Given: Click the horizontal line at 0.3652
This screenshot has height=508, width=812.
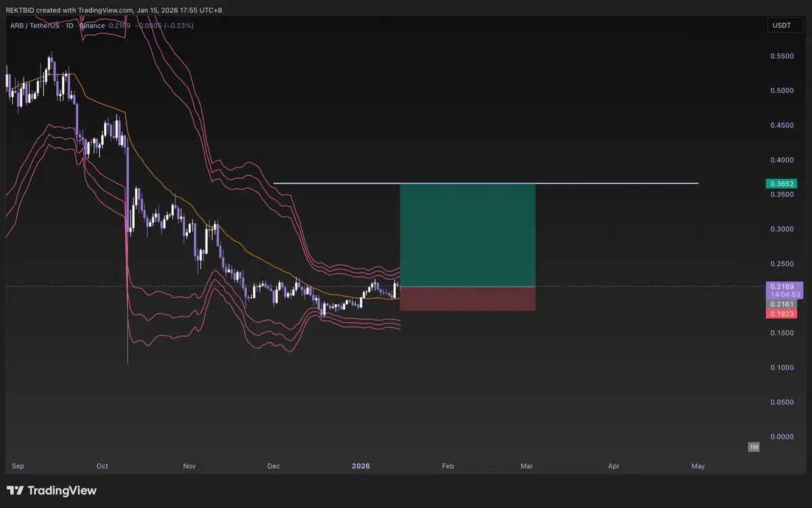Looking at the screenshot, I should pos(486,184).
